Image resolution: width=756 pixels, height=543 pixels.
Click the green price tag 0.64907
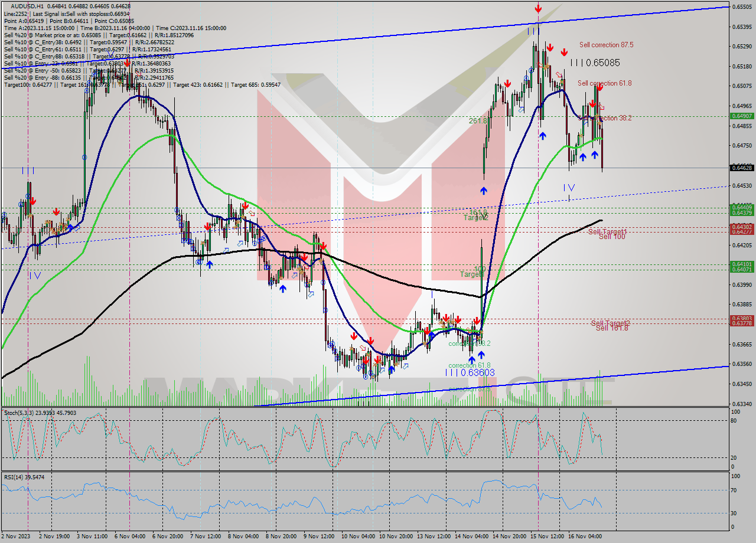742,116
